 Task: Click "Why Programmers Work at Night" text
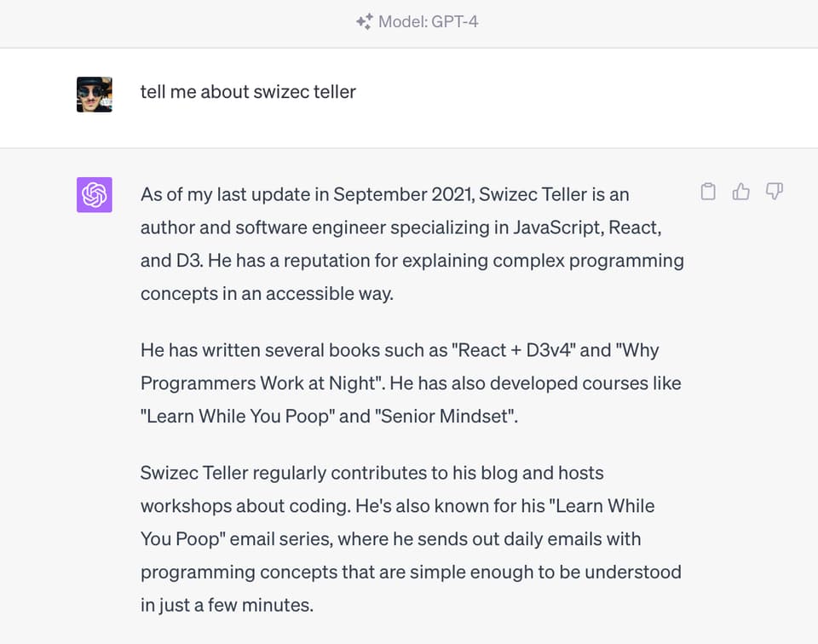pyautogui.click(x=400, y=366)
